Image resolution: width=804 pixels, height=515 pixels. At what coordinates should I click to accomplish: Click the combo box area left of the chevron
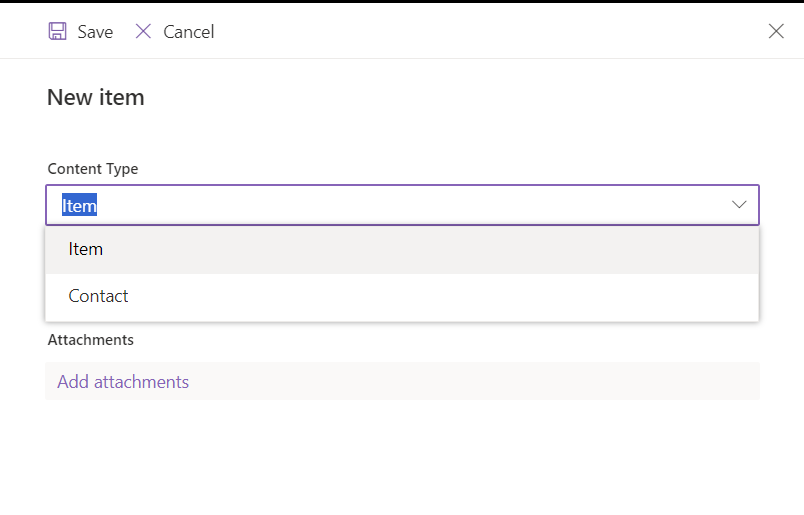tap(410, 205)
